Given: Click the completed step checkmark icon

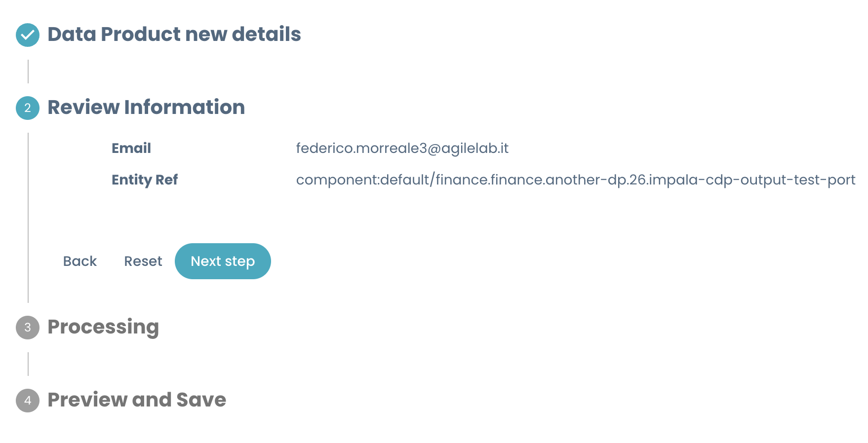Looking at the screenshot, I should 28,35.
